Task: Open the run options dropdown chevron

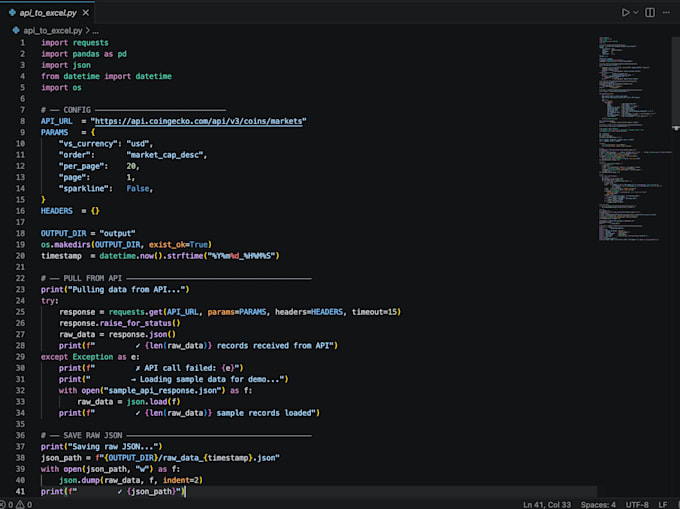Action: pyautogui.click(x=636, y=13)
